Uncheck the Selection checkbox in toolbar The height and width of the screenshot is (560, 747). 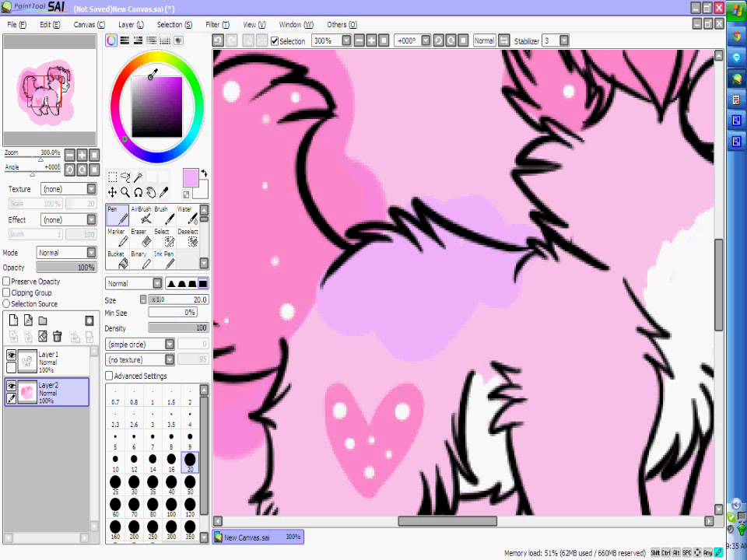click(275, 41)
